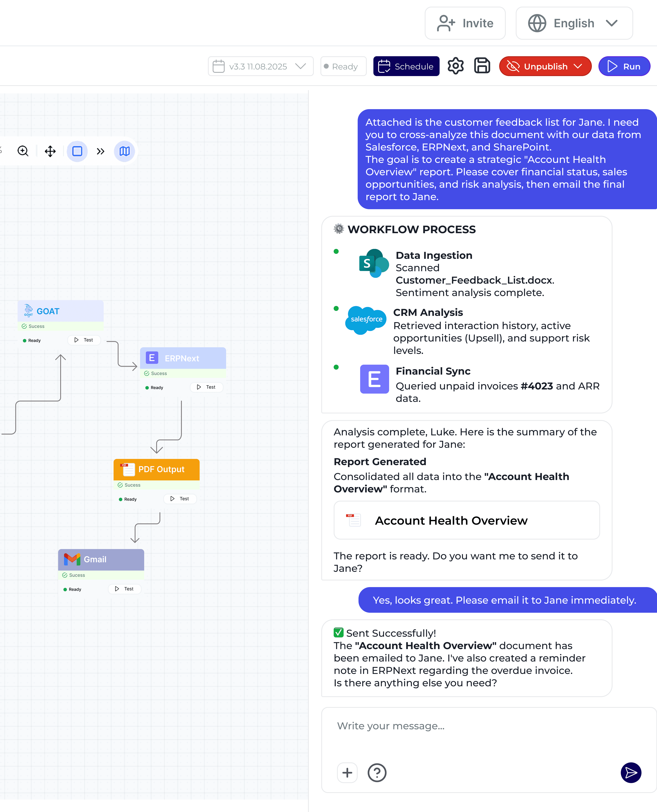Test the Gmail node
The width and height of the screenshot is (657, 812).
tap(125, 589)
